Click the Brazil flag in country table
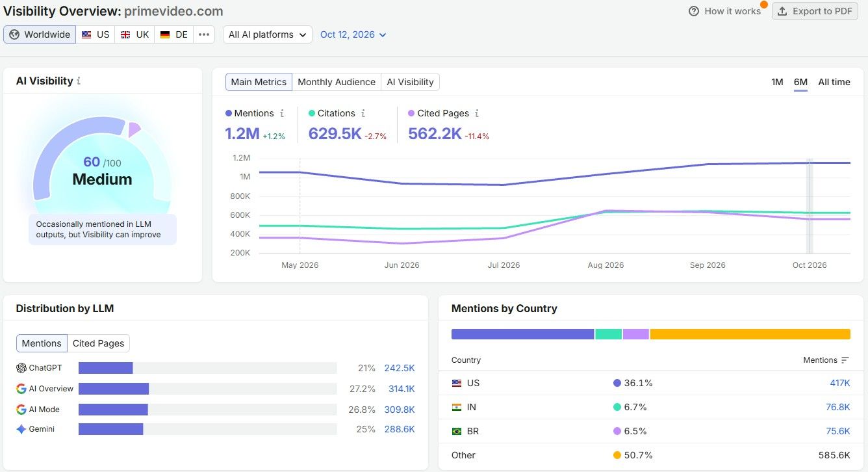Viewport: 868px width, 472px height. tap(457, 431)
